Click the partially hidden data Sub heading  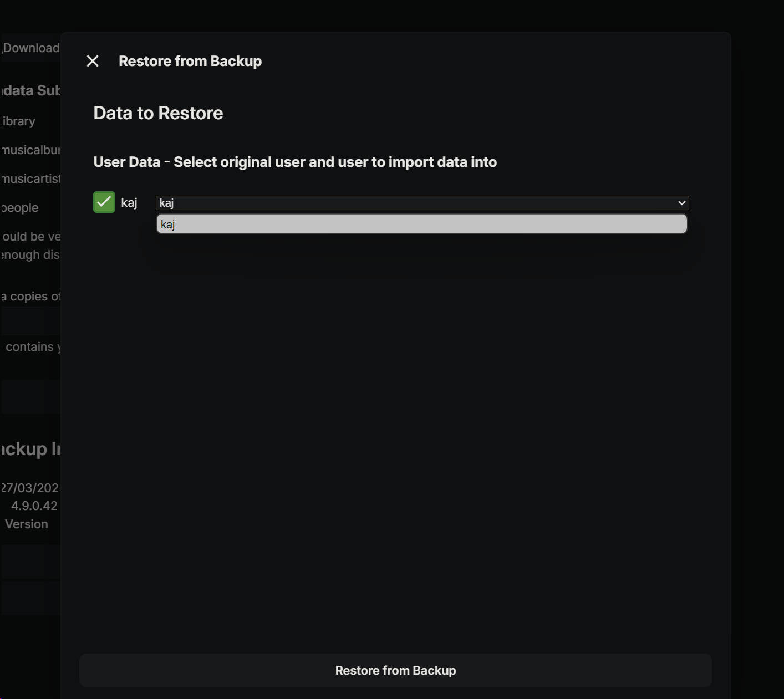[x=30, y=90]
